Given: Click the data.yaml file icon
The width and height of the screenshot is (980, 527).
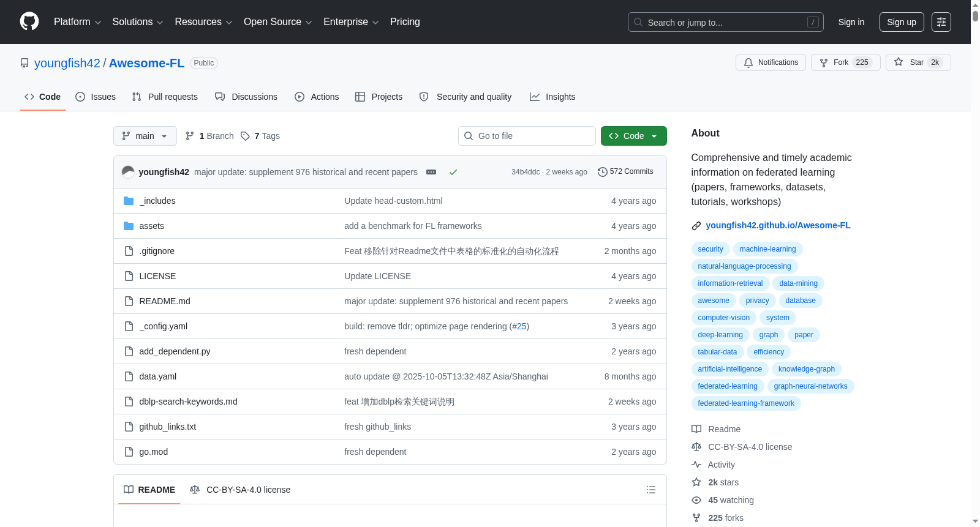Looking at the screenshot, I should click(x=129, y=376).
